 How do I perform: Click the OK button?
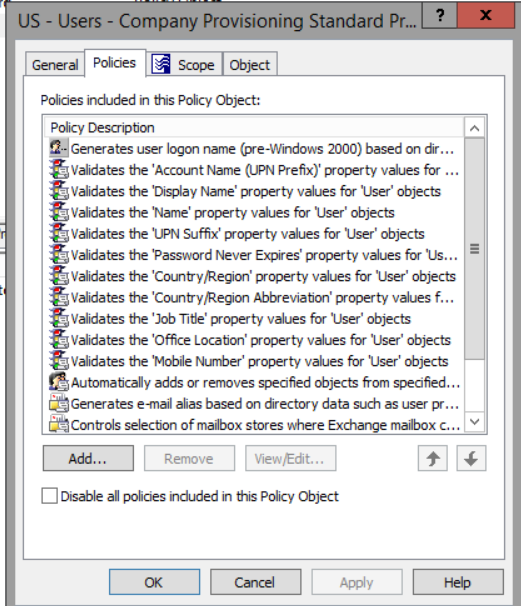tap(154, 582)
